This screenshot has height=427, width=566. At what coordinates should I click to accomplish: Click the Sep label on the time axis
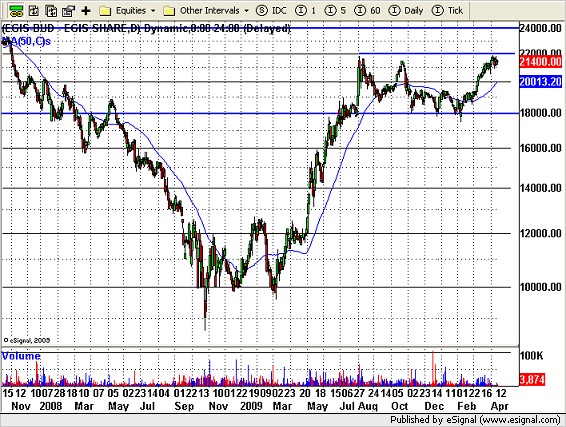(x=184, y=406)
